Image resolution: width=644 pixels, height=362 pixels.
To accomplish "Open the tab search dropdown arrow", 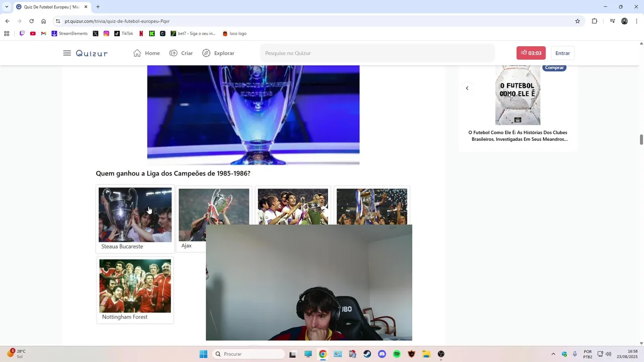I will click(7, 7).
